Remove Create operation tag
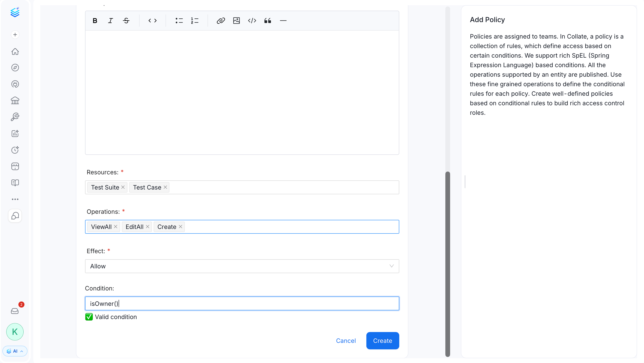The width and height of the screenshot is (644, 363). tap(180, 227)
